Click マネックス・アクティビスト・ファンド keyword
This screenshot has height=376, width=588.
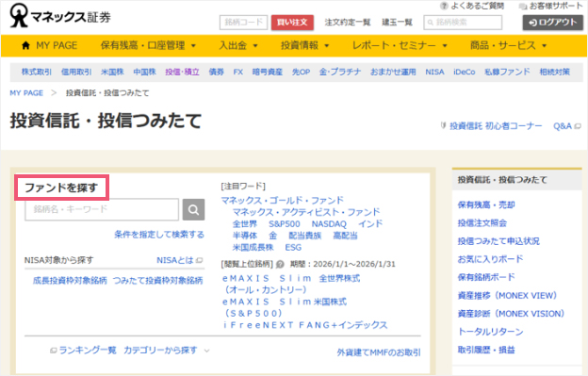pyautogui.click(x=306, y=212)
